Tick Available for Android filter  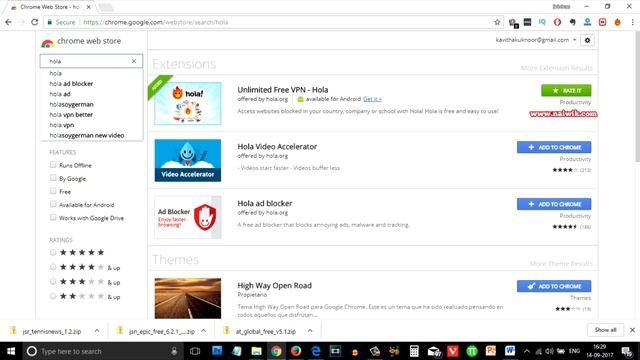coord(53,204)
